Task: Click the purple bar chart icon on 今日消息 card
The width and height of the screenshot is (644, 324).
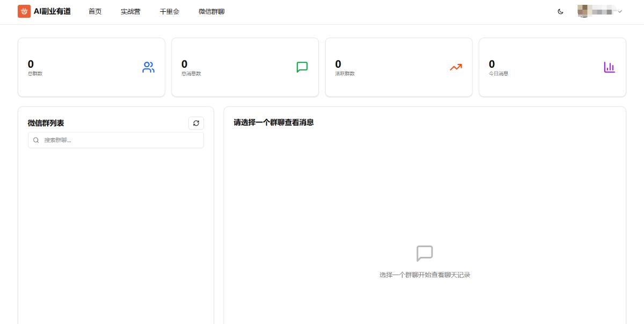Action: (x=609, y=67)
